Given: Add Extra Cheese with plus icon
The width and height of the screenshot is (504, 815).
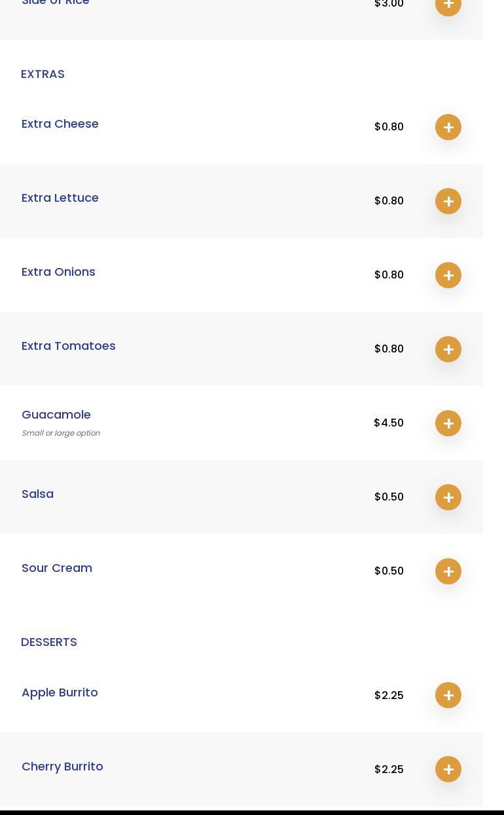Looking at the screenshot, I should coord(448,127).
